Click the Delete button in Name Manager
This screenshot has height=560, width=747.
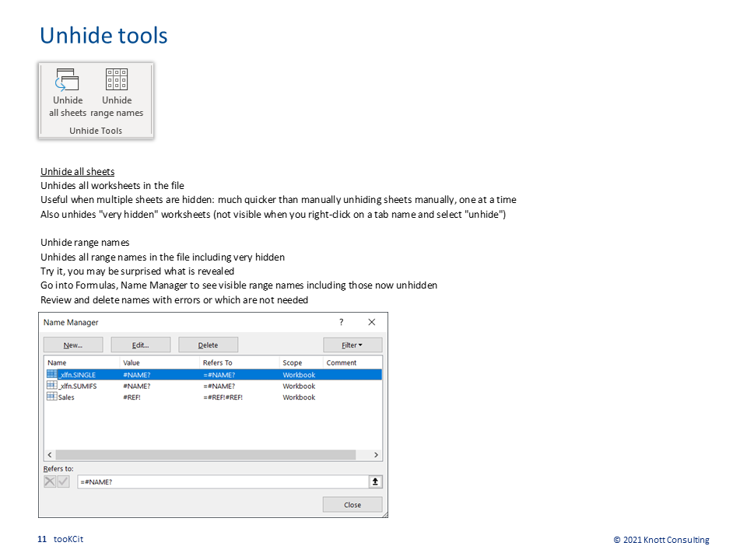pos(209,345)
